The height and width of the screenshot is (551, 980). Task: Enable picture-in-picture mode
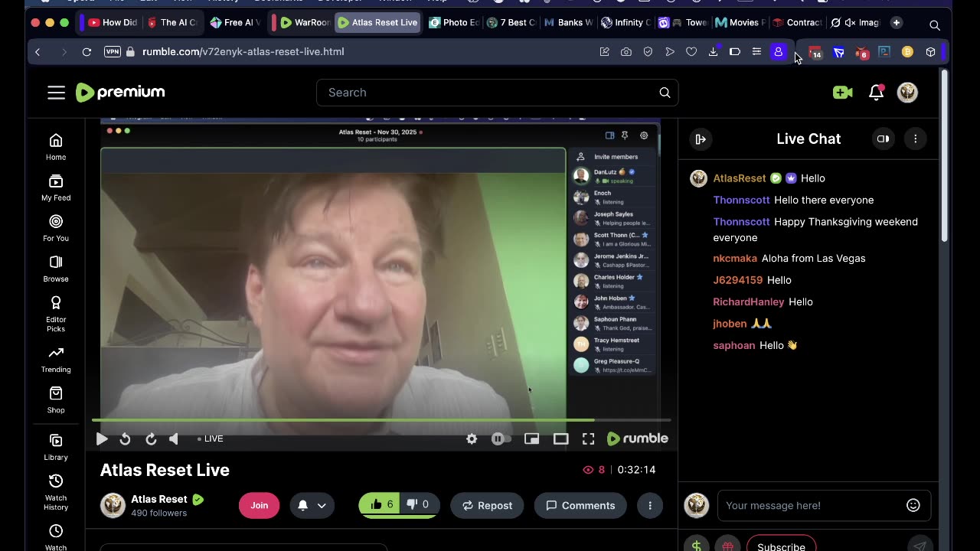tap(531, 439)
